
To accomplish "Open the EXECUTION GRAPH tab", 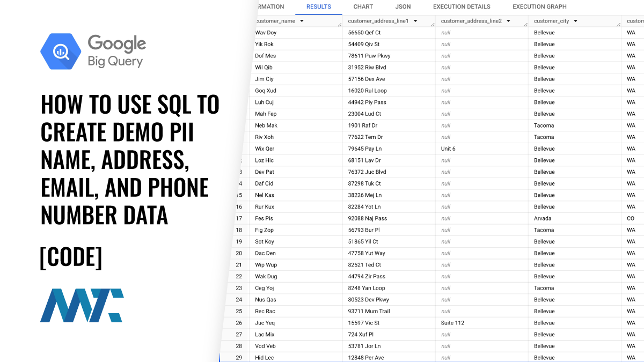I will point(539,7).
